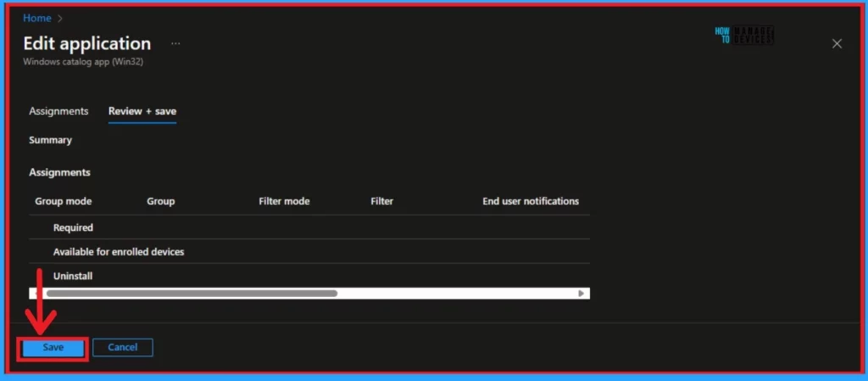Viewport: 868px width, 381px height.
Task: Click the Windows catalog app (Win32) subtitle
Action: coord(83,62)
